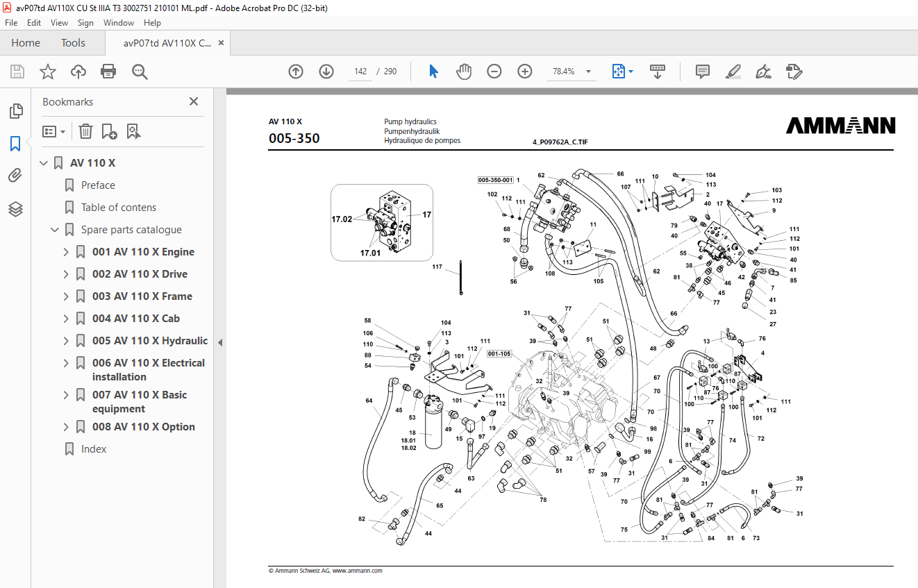Viewport: 918px width, 588px height.
Task: Delete the selected bookmark with trash icon
Action: tap(85, 131)
